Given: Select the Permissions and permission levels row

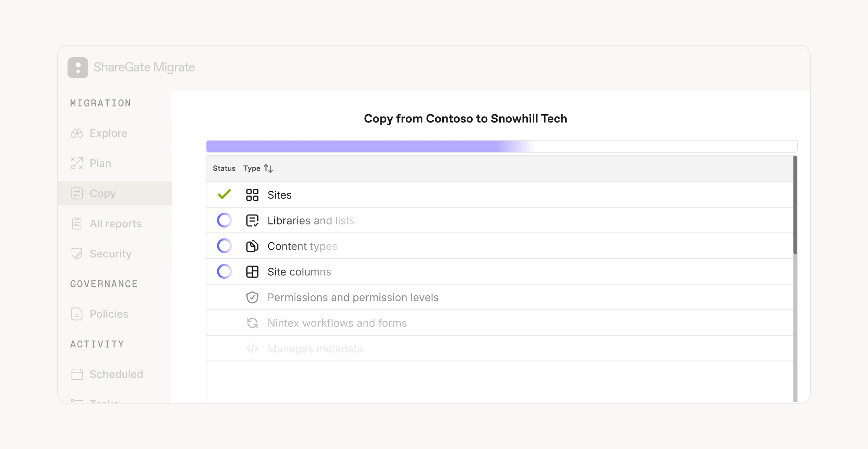Looking at the screenshot, I should tap(500, 298).
